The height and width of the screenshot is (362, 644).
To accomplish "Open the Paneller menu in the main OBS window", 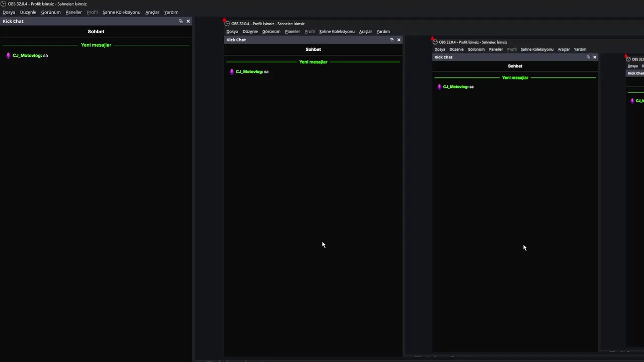I will [x=73, y=12].
